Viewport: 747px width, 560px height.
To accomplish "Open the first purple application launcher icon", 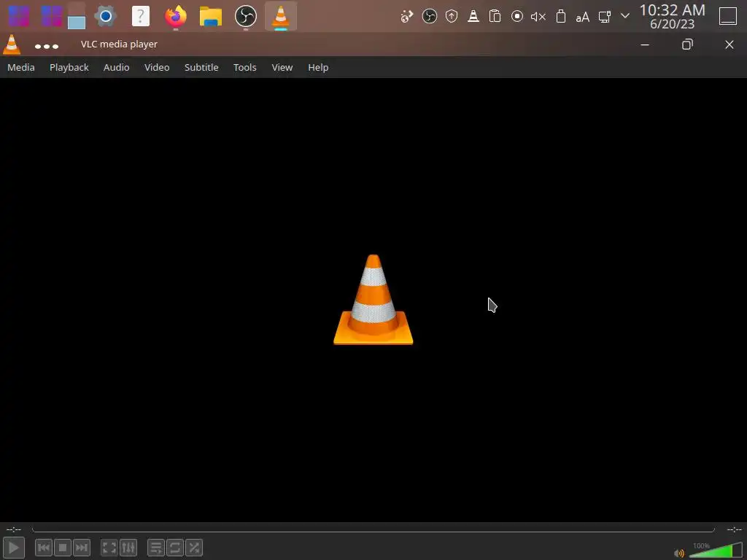I will point(19,16).
